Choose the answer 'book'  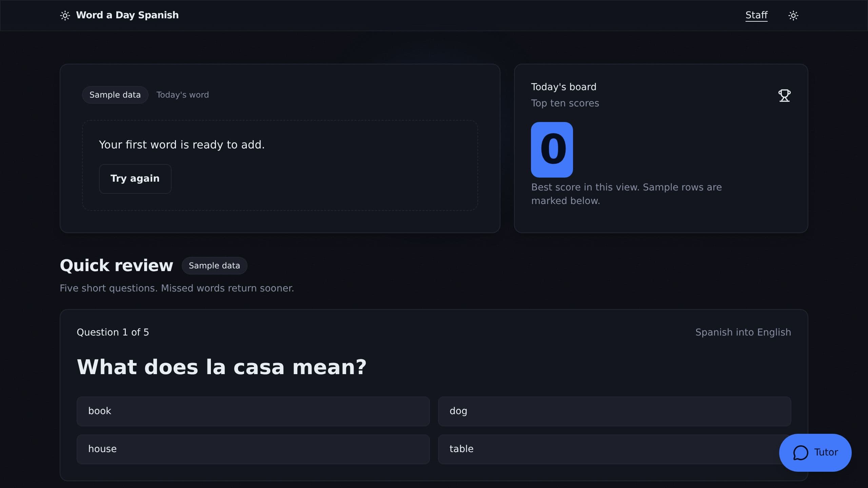(253, 411)
